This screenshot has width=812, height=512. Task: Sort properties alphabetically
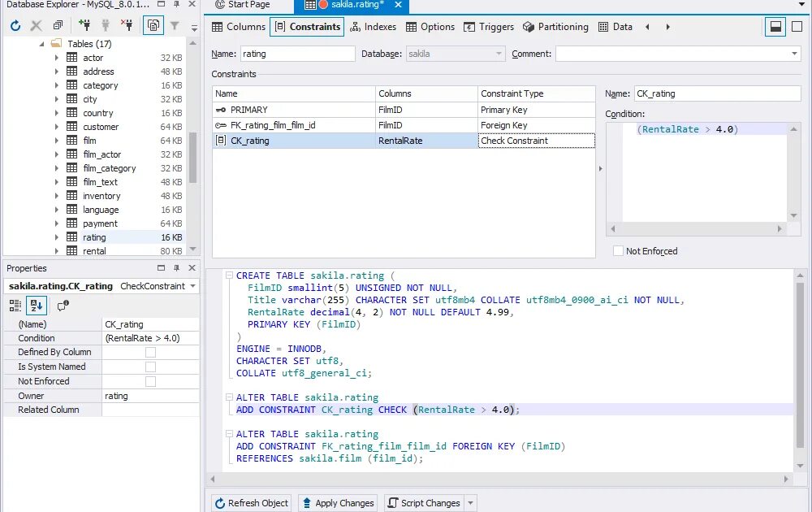(x=35, y=306)
